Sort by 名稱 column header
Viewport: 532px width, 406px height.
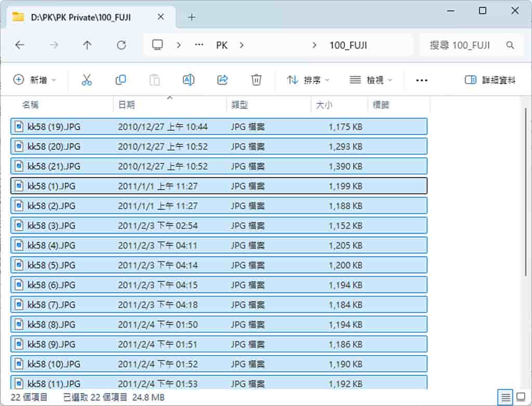click(62, 105)
